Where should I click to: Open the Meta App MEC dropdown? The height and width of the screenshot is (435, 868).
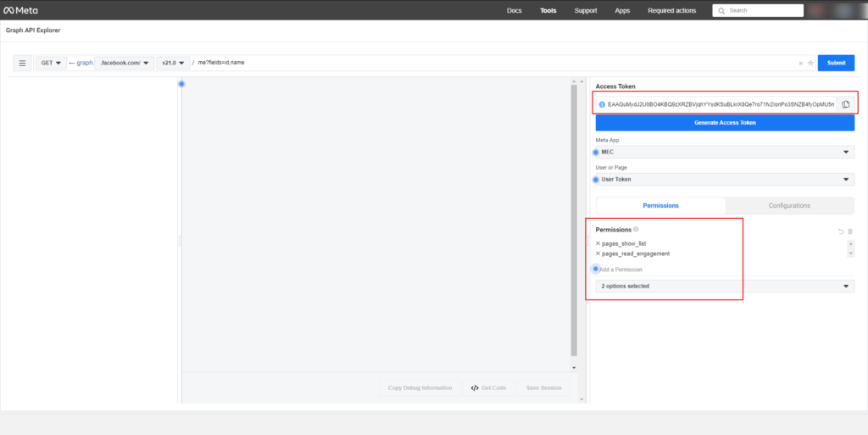pos(724,152)
